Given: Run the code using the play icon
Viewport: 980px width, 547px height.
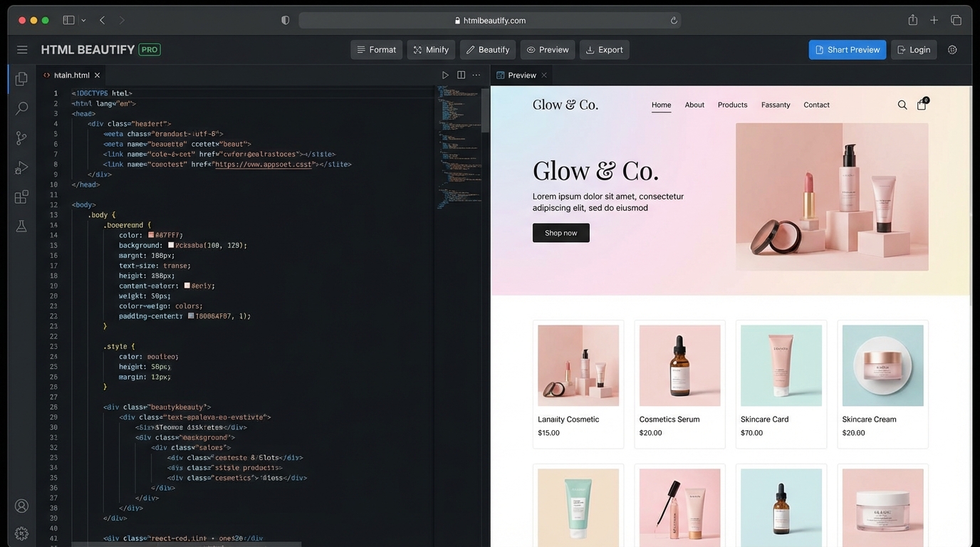Looking at the screenshot, I should tap(445, 74).
